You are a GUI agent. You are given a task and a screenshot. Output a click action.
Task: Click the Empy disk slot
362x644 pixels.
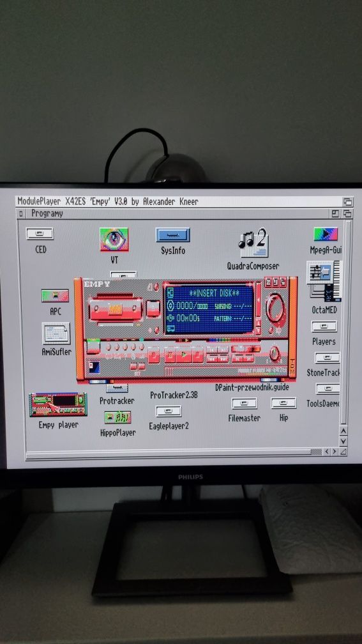(x=116, y=309)
